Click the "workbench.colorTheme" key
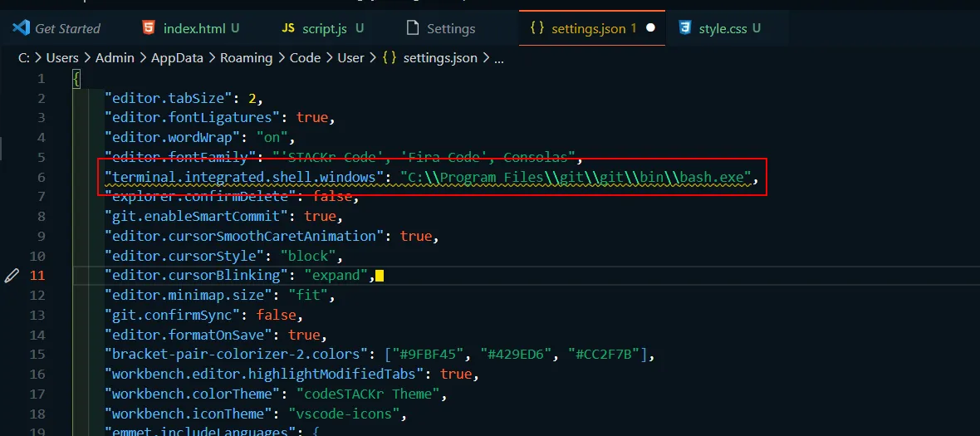Screen dimensions: 980x436 click(x=193, y=394)
